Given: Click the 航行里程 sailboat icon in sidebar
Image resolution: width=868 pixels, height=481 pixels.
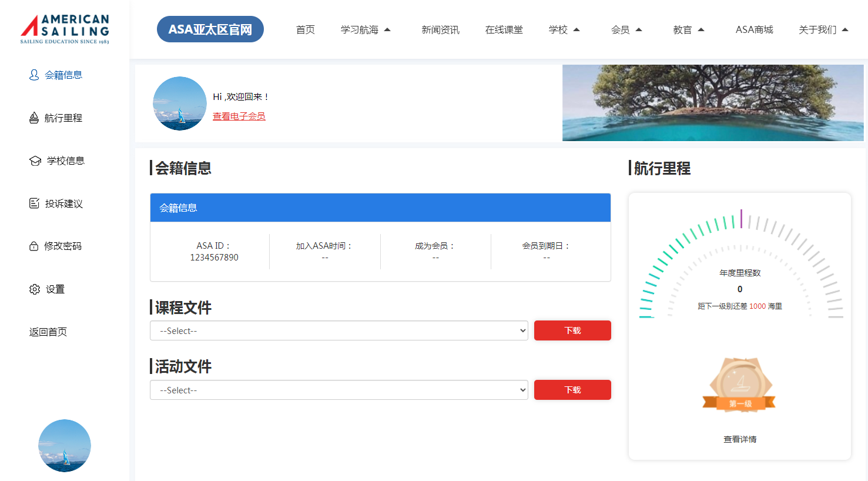Looking at the screenshot, I should [x=34, y=118].
